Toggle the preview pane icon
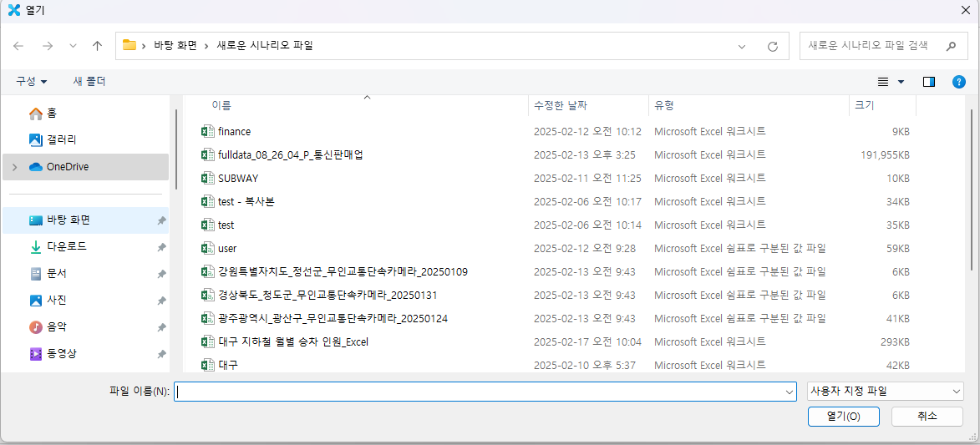The width and height of the screenshot is (980, 445). click(928, 82)
